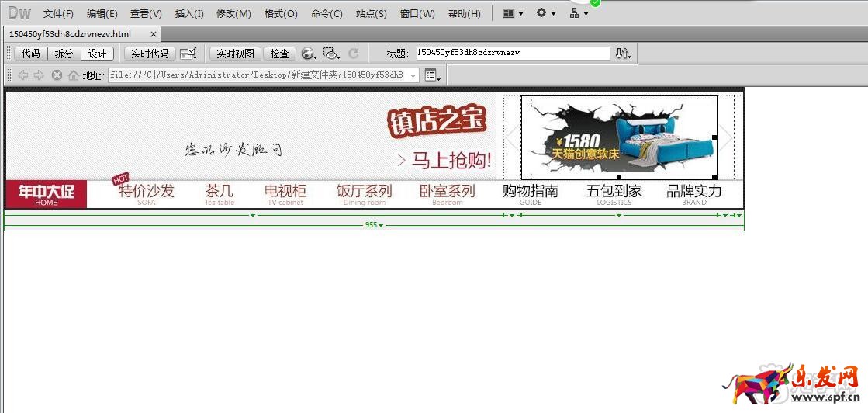Open visual aids eye icon menu
This screenshot has height=413, width=868.
tap(331, 54)
